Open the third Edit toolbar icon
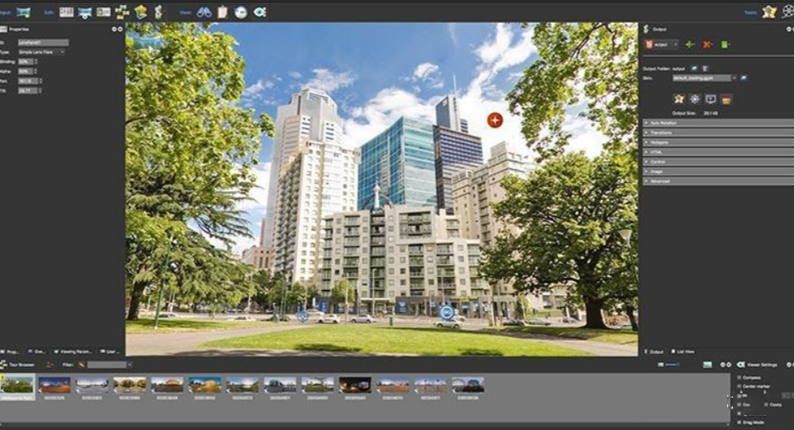 tap(103, 12)
